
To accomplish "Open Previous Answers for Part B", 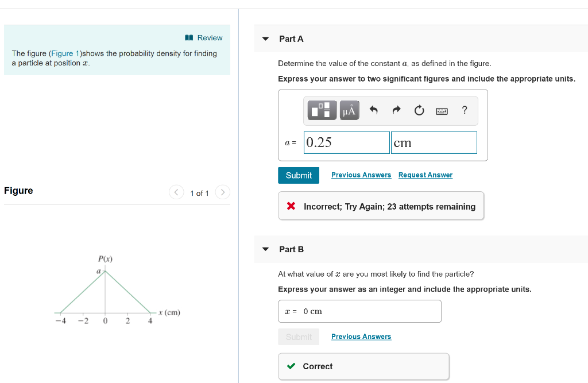I will point(361,336).
